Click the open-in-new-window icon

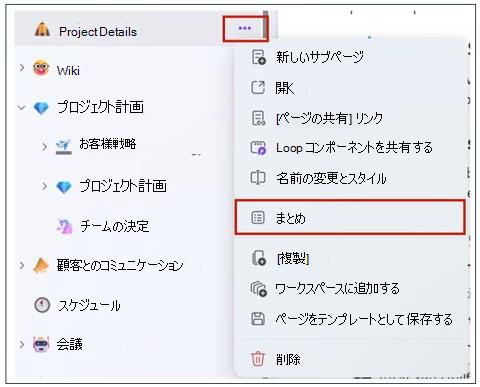click(x=258, y=88)
